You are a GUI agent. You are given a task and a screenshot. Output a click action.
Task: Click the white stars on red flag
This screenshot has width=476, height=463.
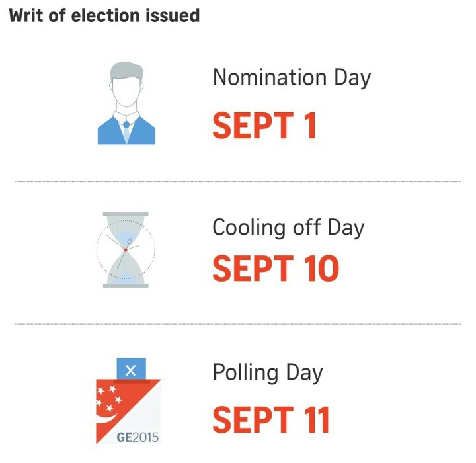tap(108, 398)
